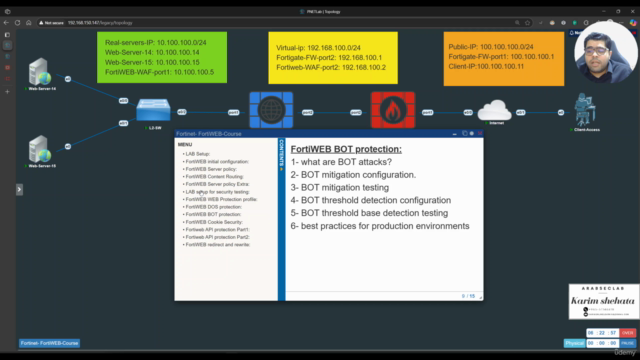Open FortiWEB DOS protection entry

click(213, 207)
